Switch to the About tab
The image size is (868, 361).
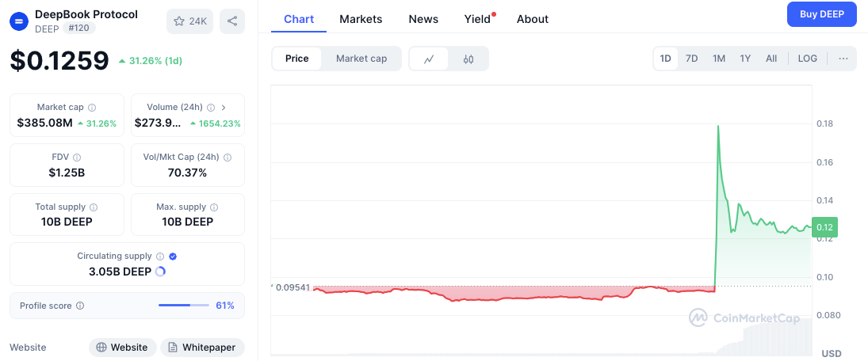pyautogui.click(x=533, y=19)
